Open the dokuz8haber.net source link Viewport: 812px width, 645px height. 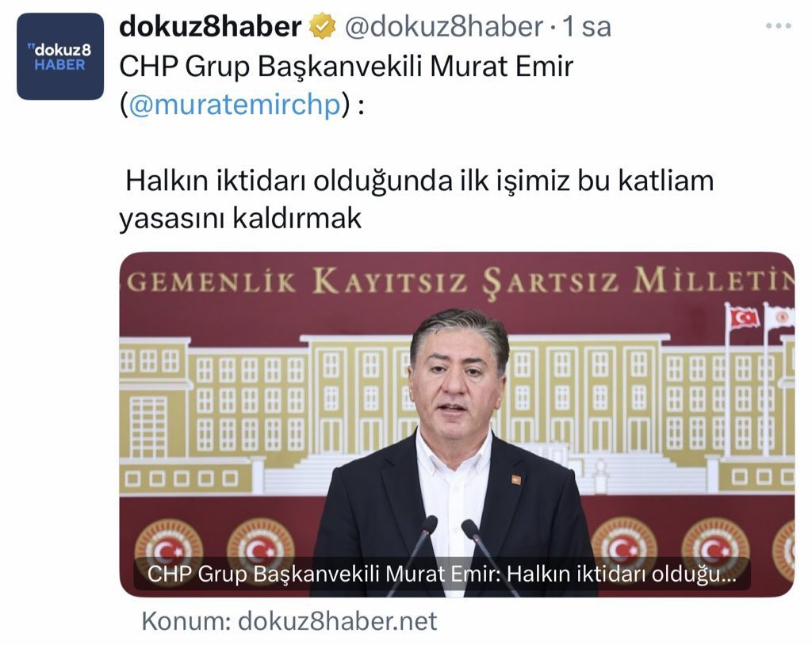[x=337, y=620]
